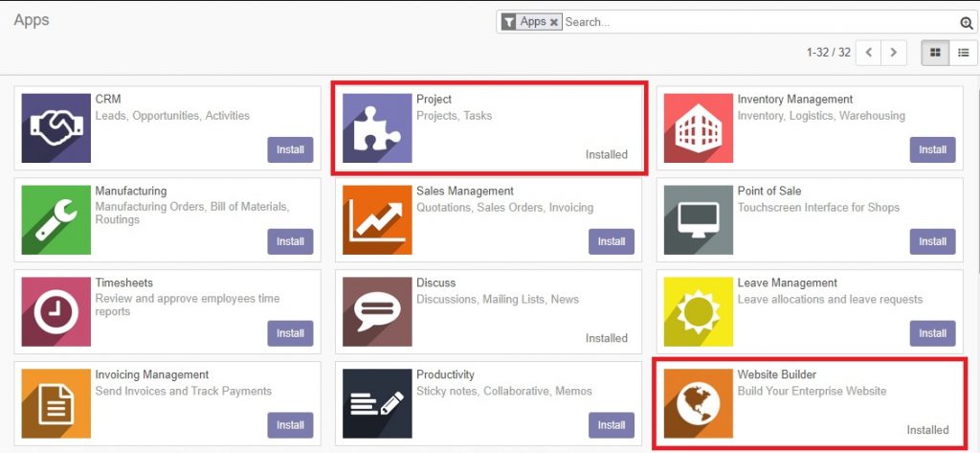980x453 pixels.
Task: Click the CRM app title
Action: pos(108,99)
